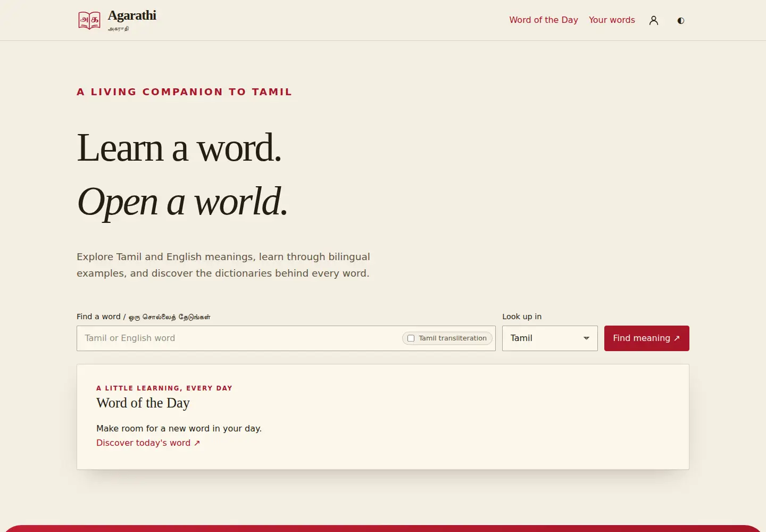Click the 'Explore Tamil and English meanings' paragraph
The image size is (766, 532).
coord(223,265)
